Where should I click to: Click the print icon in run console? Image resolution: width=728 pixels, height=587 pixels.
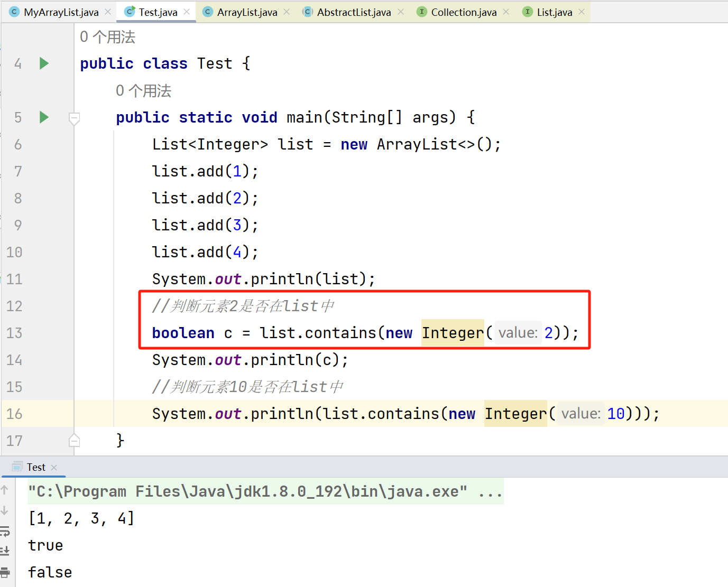click(5, 572)
